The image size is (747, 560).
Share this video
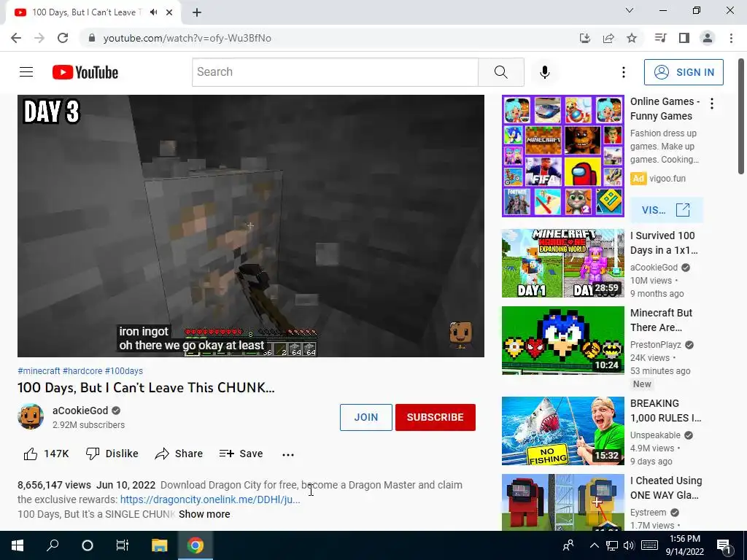coord(179,454)
